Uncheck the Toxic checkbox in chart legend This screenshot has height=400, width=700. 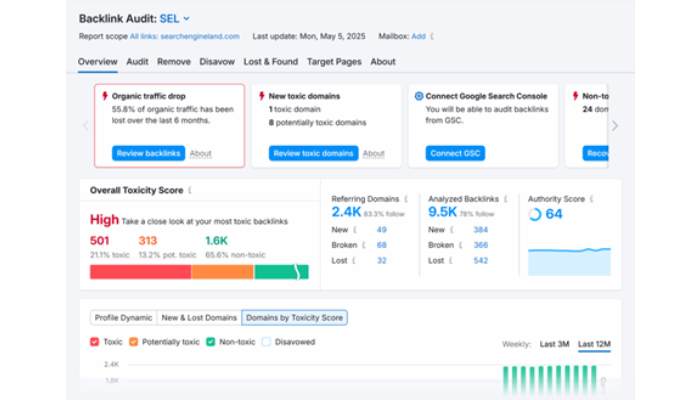click(95, 341)
